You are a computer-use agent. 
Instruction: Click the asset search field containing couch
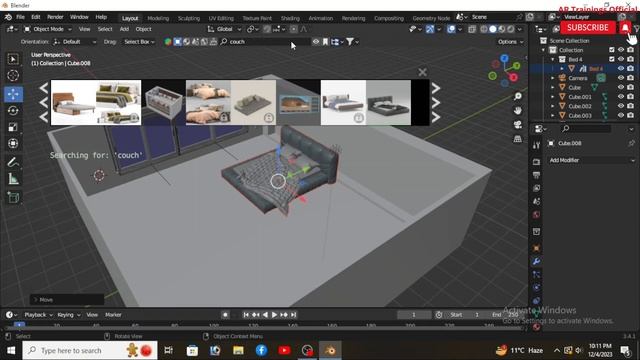click(264, 42)
